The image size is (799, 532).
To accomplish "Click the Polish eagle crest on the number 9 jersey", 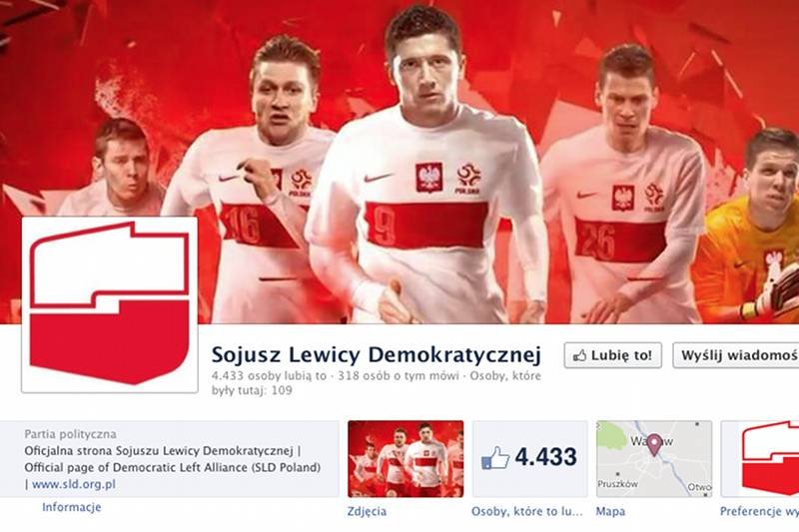I will click(428, 177).
